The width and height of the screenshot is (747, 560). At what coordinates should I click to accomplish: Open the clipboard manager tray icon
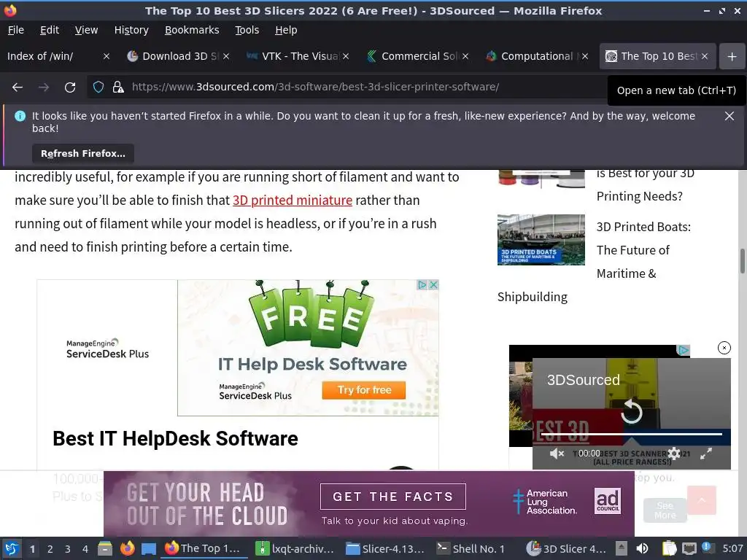click(x=669, y=548)
